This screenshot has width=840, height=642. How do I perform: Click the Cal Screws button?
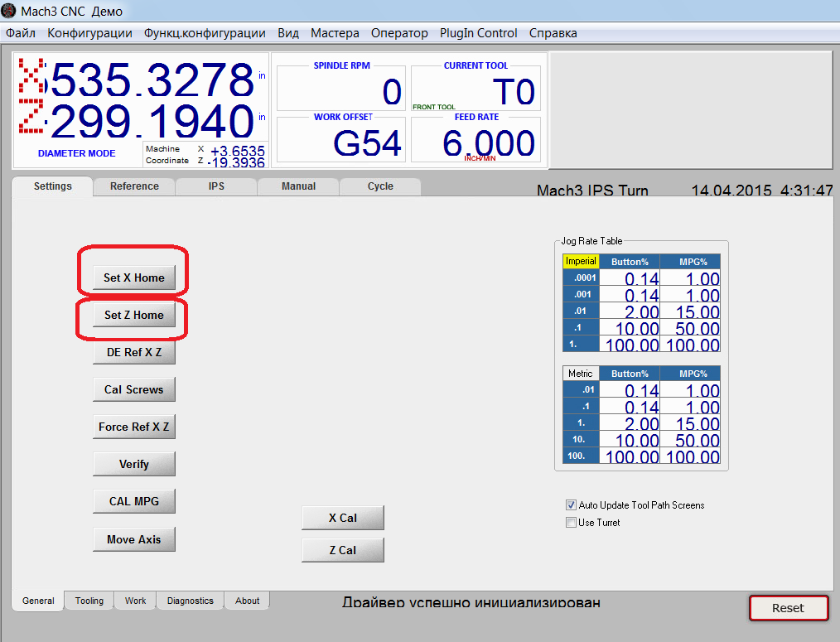pyautogui.click(x=134, y=389)
